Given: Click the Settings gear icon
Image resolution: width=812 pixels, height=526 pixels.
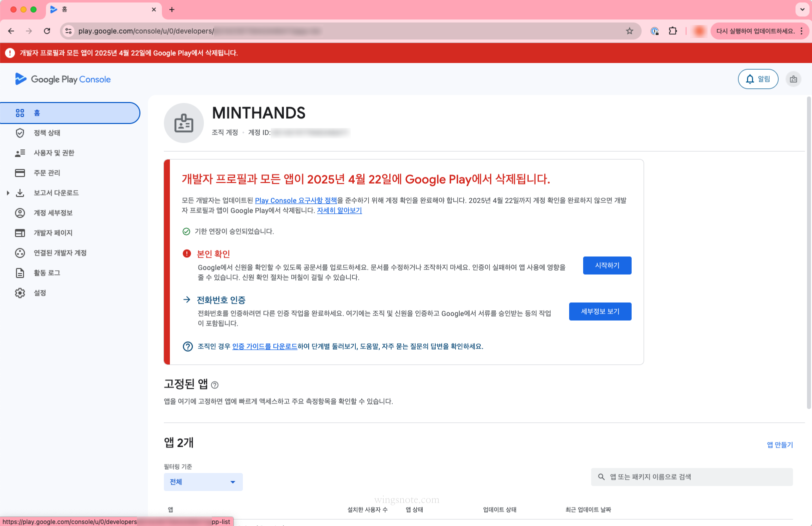Looking at the screenshot, I should click(20, 293).
